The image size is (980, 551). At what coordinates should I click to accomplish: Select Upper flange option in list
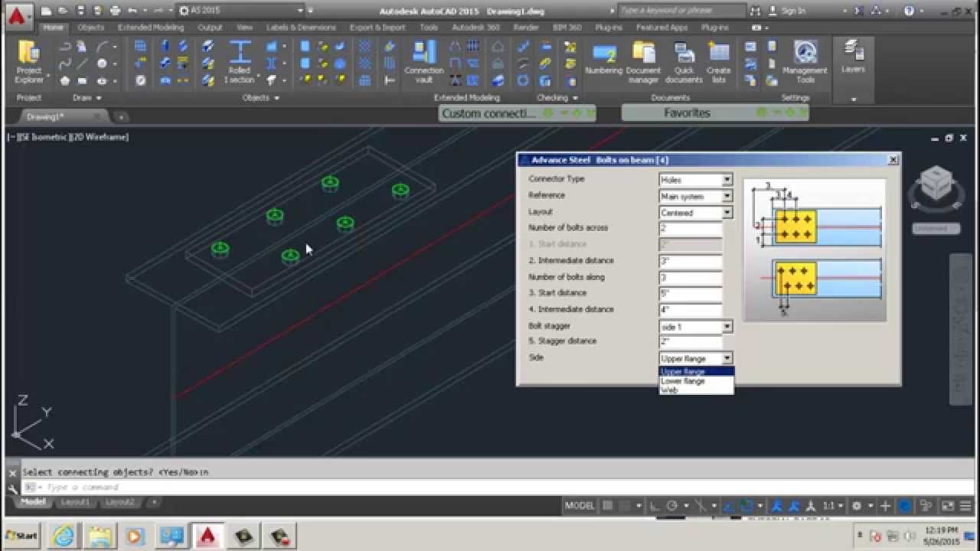coord(696,372)
